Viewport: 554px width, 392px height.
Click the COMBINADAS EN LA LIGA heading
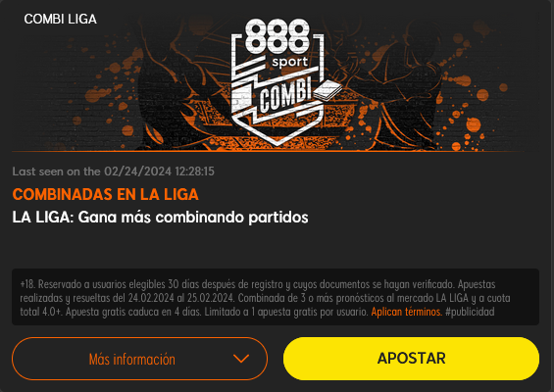point(105,195)
